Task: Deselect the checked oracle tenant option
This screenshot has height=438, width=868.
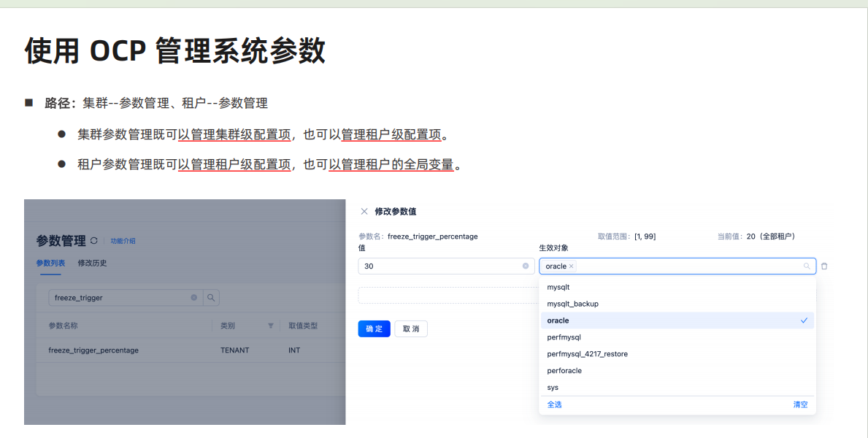Action: coord(677,320)
